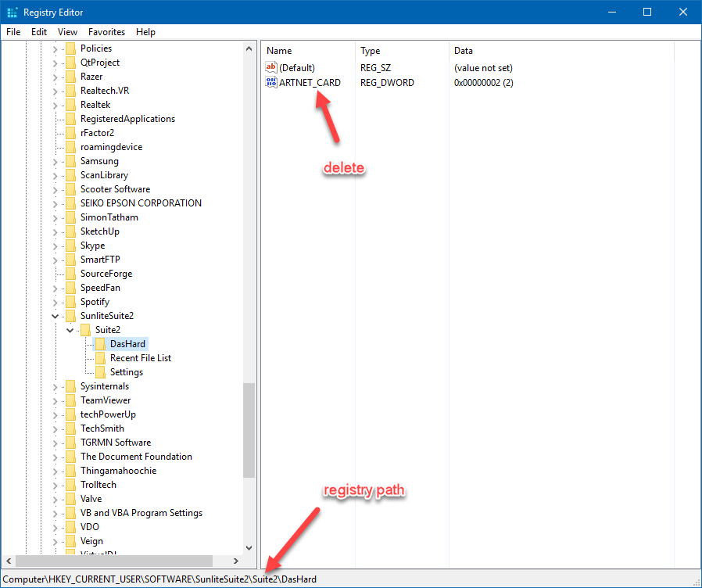Screen dimensions: 702x588
Task: Select the DasHard tree key
Action: (x=127, y=344)
